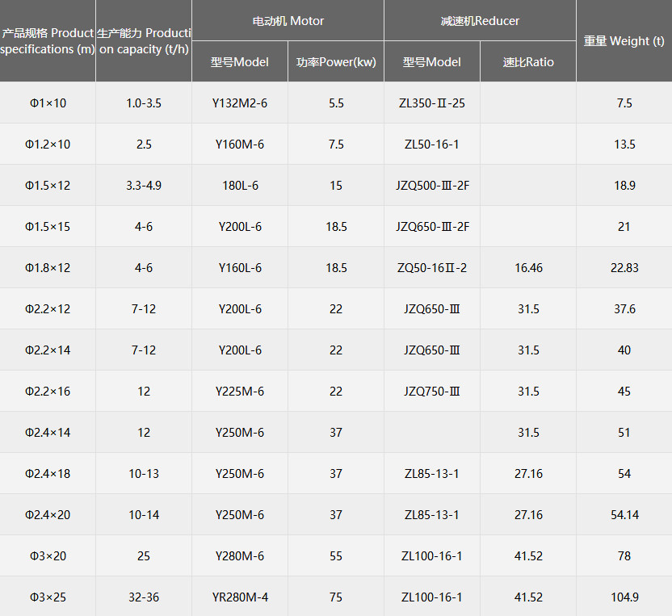The width and height of the screenshot is (672, 616).
Task: Click the Production capacity (t/h) header
Action: 144,41
